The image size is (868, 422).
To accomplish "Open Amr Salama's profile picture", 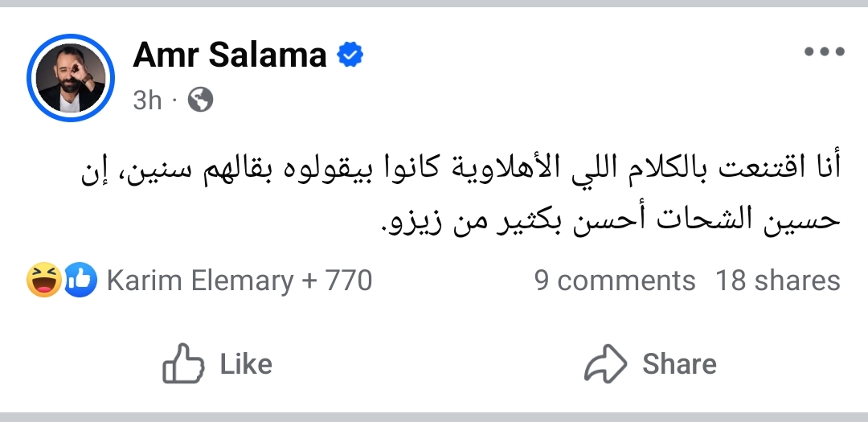I will [x=71, y=78].
